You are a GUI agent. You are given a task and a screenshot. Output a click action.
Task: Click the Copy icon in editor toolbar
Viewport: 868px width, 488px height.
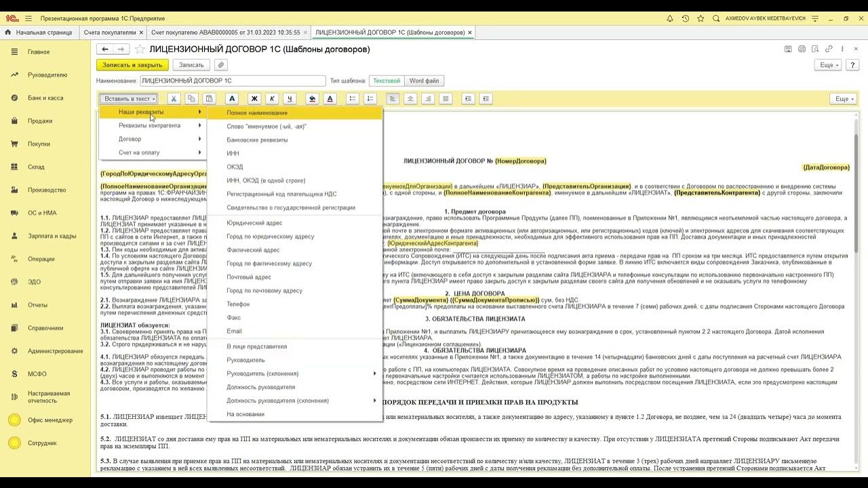point(191,99)
